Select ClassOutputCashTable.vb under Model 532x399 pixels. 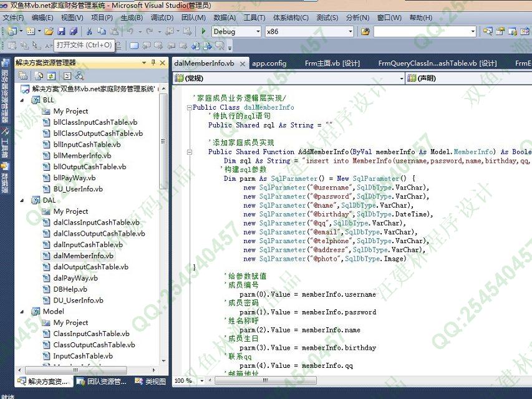click(x=94, y=345)
